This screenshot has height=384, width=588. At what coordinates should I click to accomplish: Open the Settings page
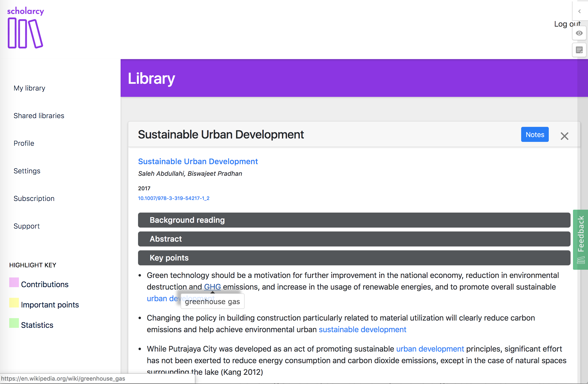(27, 171)
